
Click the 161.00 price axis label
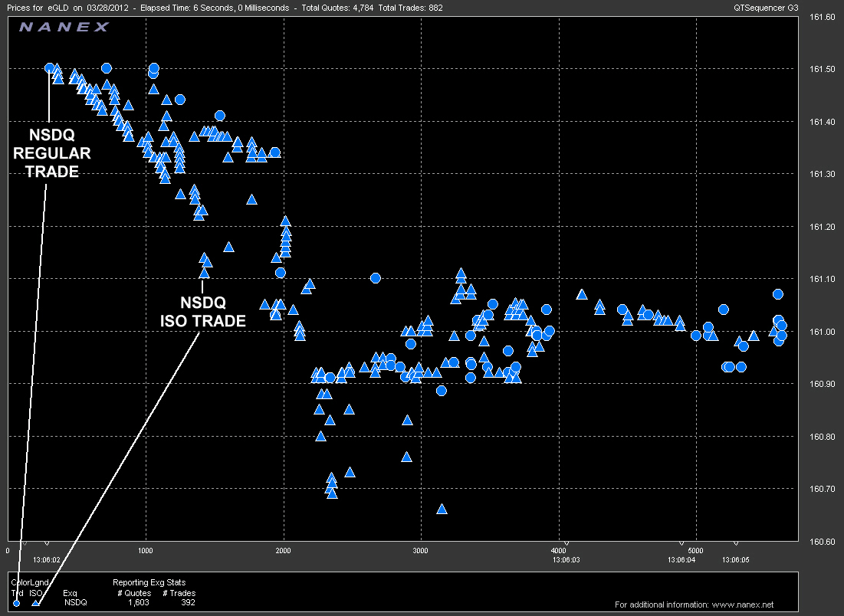click(822, 332)
